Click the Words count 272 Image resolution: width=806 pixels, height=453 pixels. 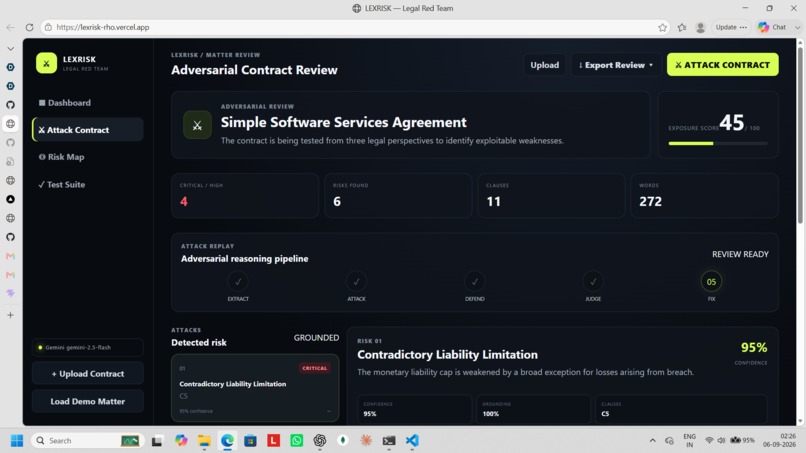tap(650, 202)
